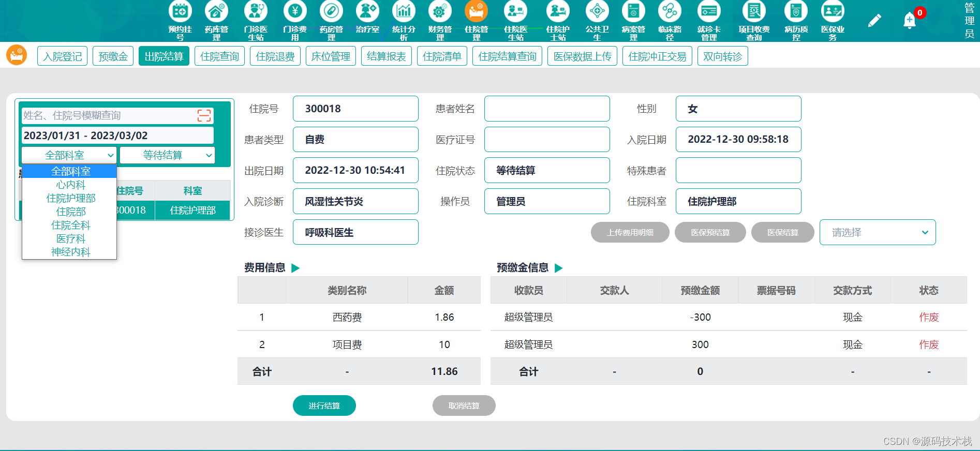
Task: Click the 医保预结算 button
Action: (x=710, y=232)
